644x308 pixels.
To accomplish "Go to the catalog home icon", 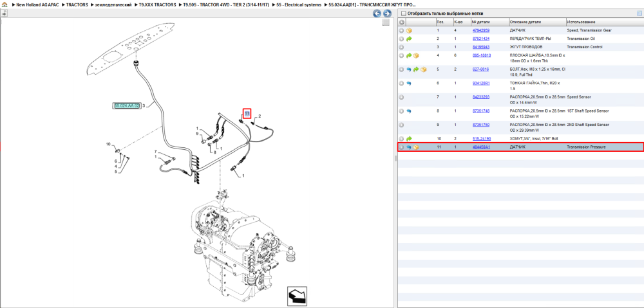I will tap(5, 5).
